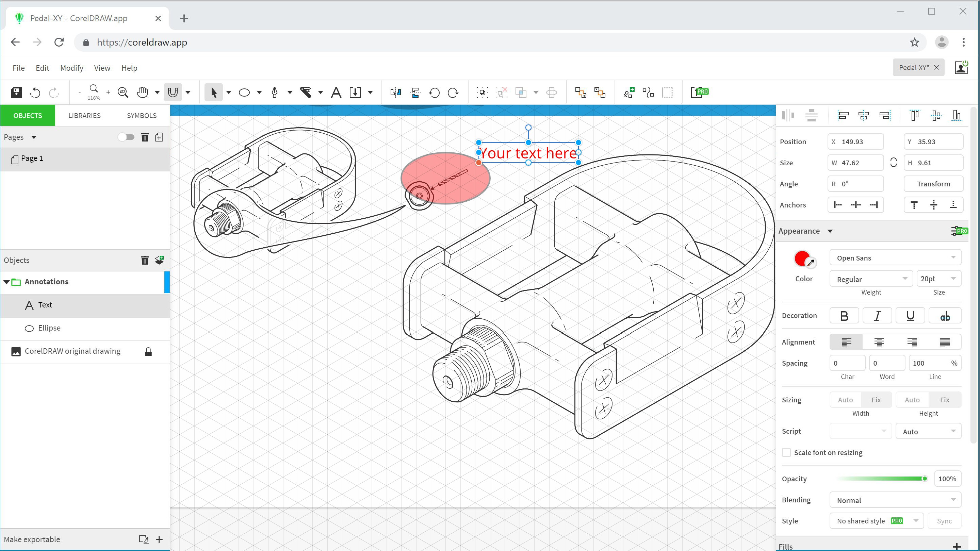Select the Ellipse tool in toolbar

coord(245,92)
